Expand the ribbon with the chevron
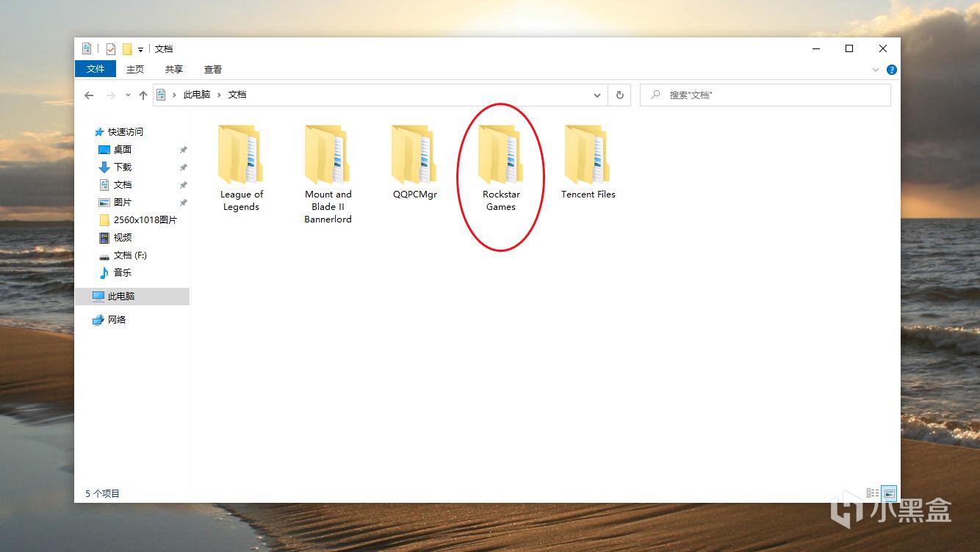This screenshot has height=552, width=980. click(876, 70)
